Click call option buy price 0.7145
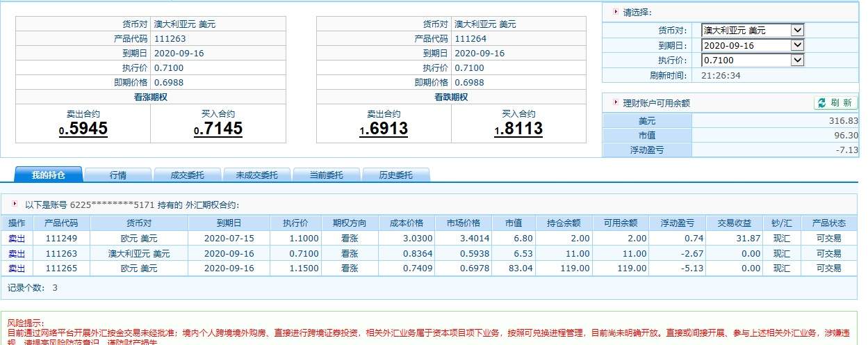Screen dimensions: 868x345 (218, 129)
